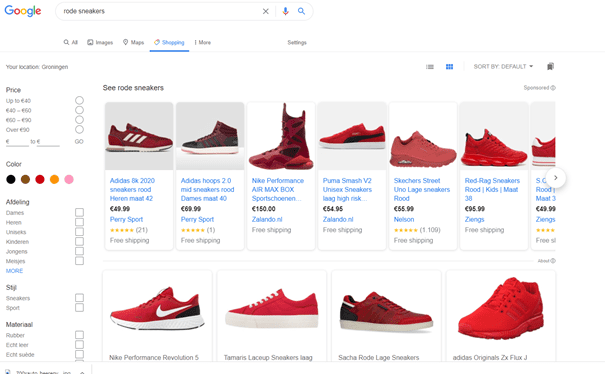Image resolution: width=605 pixels, height=374 pixels.
Task: Check the Meisjes checkbox
Action: tap(79, 261)
